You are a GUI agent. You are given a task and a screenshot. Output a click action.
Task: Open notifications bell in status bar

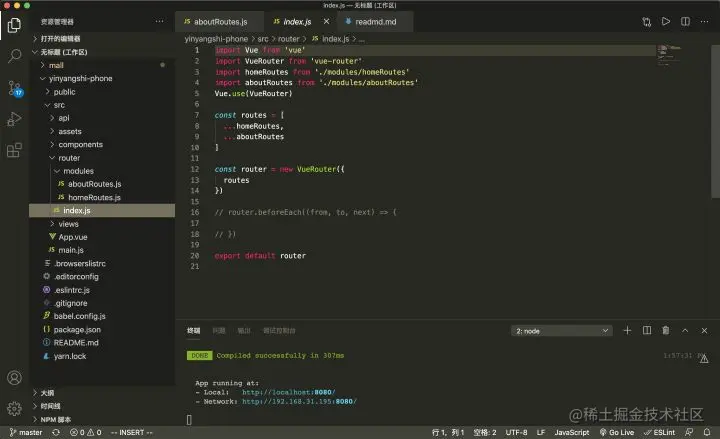point(707,433)
